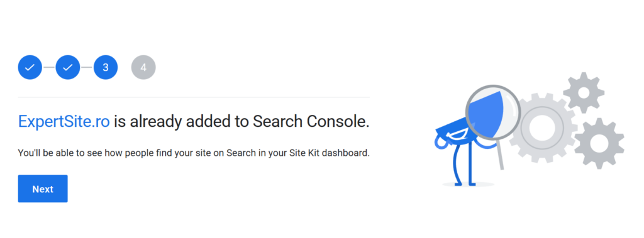
Task: Click the small gear at top right
Action: [x=584, y=93]
